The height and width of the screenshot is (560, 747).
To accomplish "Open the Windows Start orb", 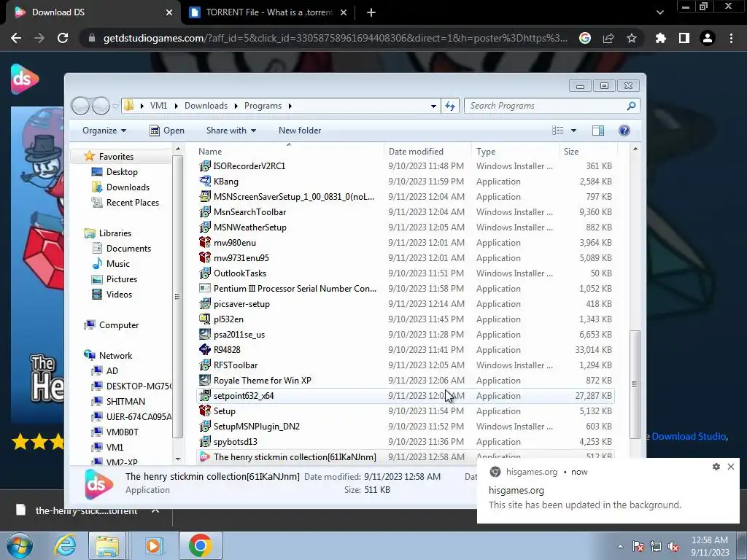I will (x=19, y=545).
